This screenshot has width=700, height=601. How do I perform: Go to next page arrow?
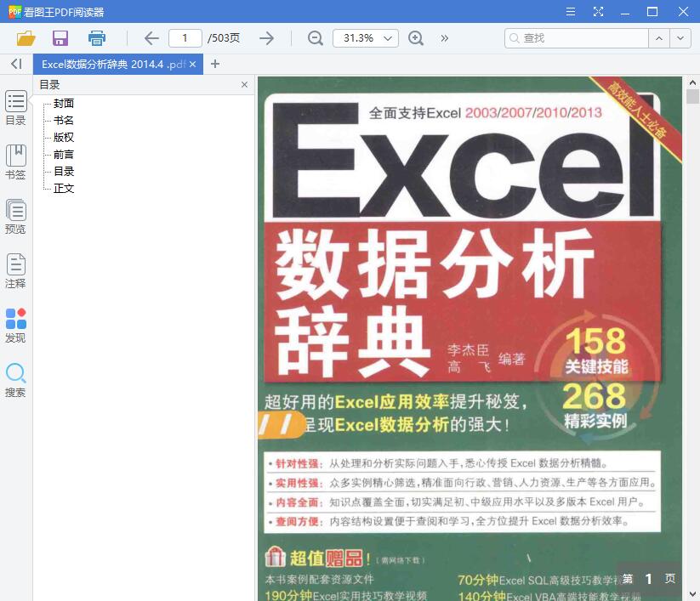click(x=266, y=38)
